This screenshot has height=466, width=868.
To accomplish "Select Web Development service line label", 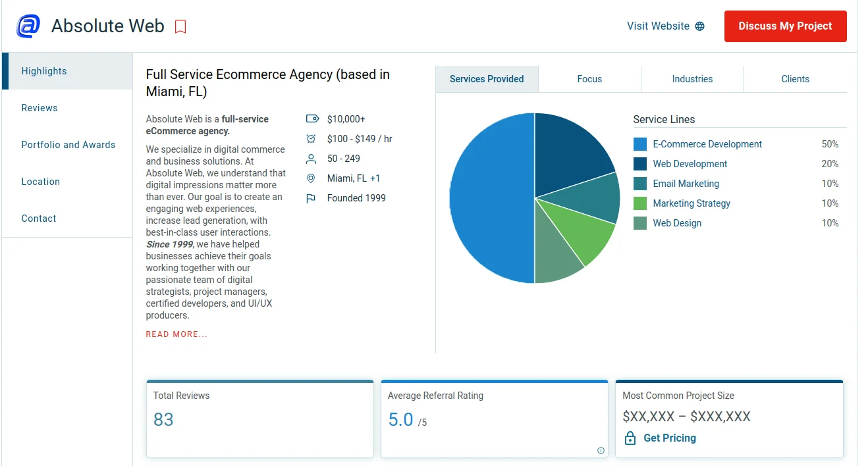I will pos(690,164).
